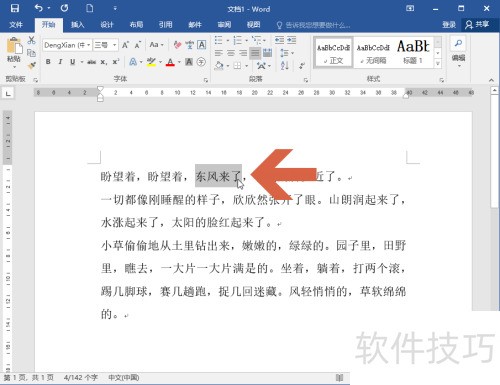This screenshot has height=385, width=500.
Task: Center align the text
Action: coord(231,53)
